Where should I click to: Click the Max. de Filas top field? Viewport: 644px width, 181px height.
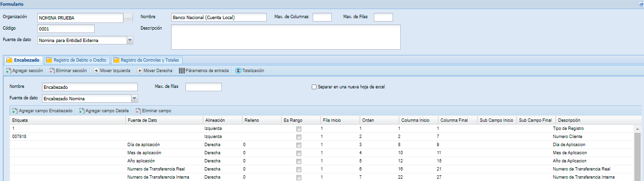pos(383,17)
